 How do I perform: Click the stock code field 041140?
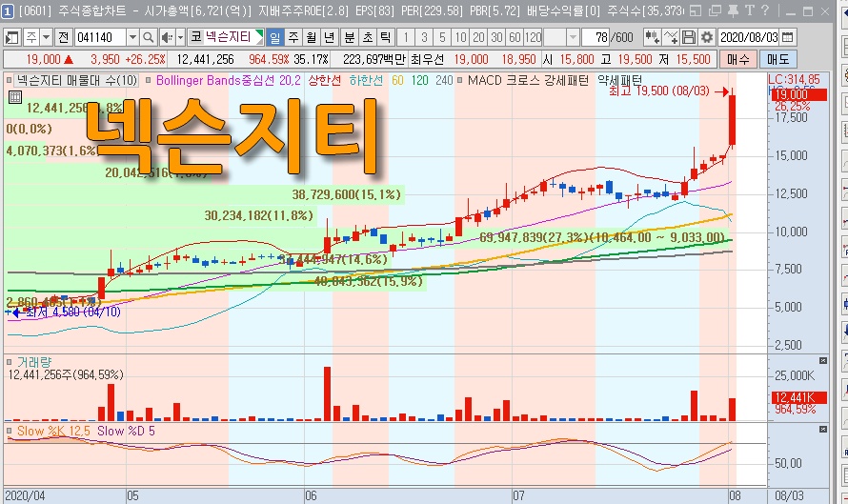[101, 37]
